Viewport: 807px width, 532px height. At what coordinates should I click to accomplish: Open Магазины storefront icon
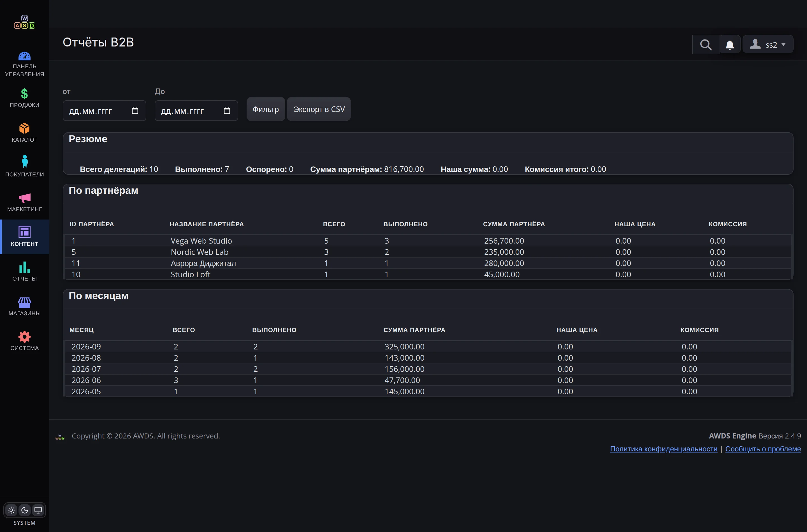(x=24, y=302)
